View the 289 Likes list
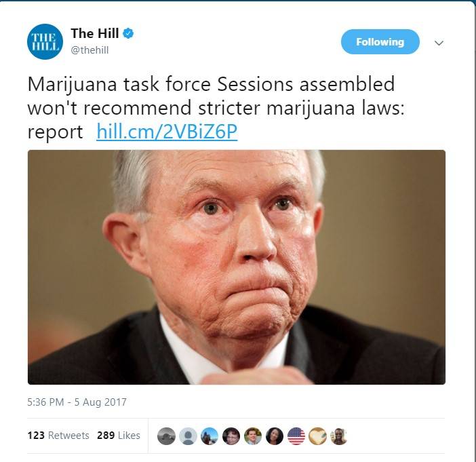The width and height of the screenshot is (476, 462). click(119, 436)
